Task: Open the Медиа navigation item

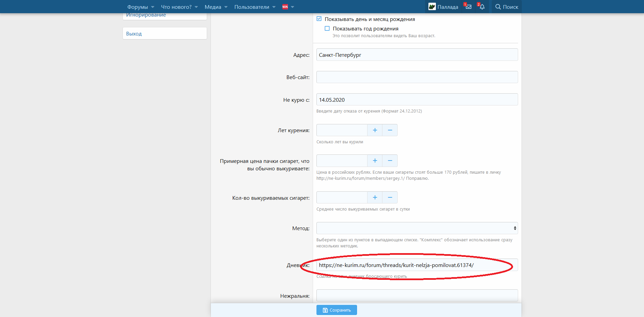Action: click(213, 7)
